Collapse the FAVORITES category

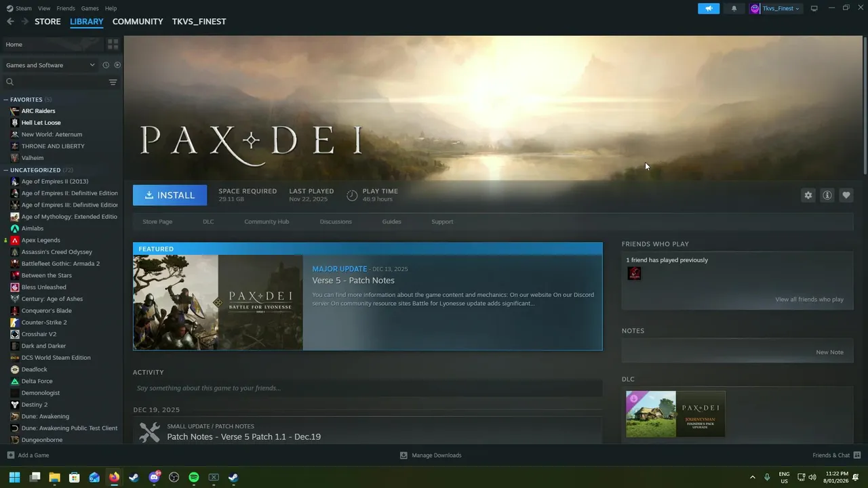pos(6,100)
